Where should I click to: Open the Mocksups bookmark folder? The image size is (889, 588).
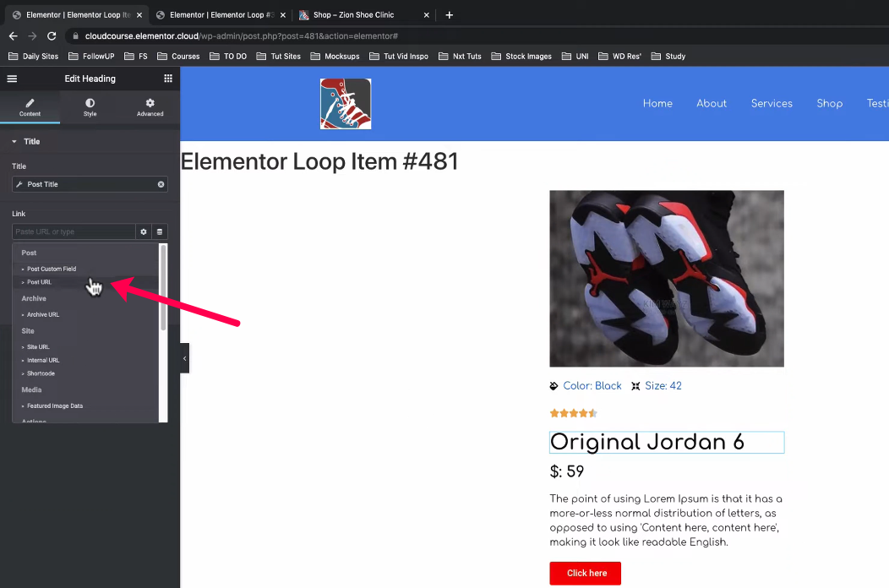335,56
